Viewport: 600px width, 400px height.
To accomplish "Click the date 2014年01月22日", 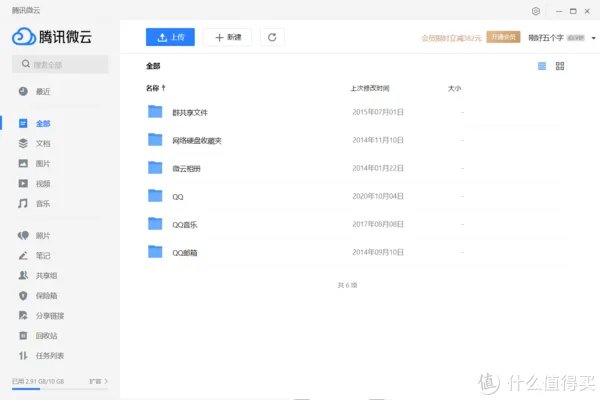I will tap(378, 168).
